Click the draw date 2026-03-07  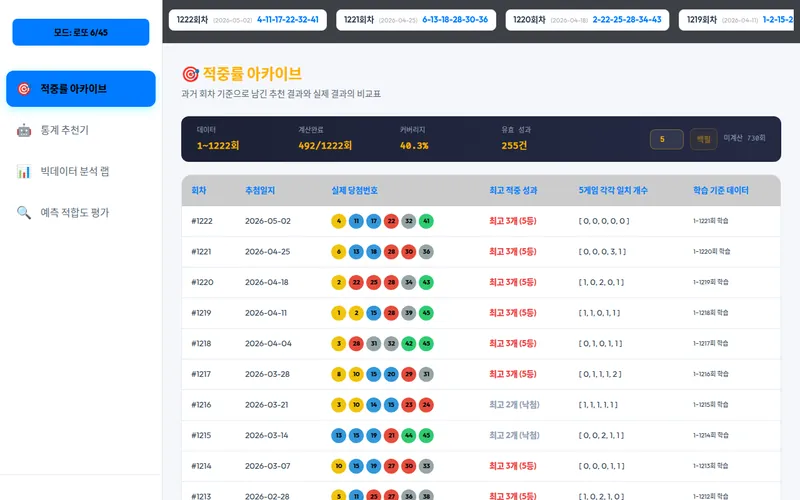[x=267, y=466]
